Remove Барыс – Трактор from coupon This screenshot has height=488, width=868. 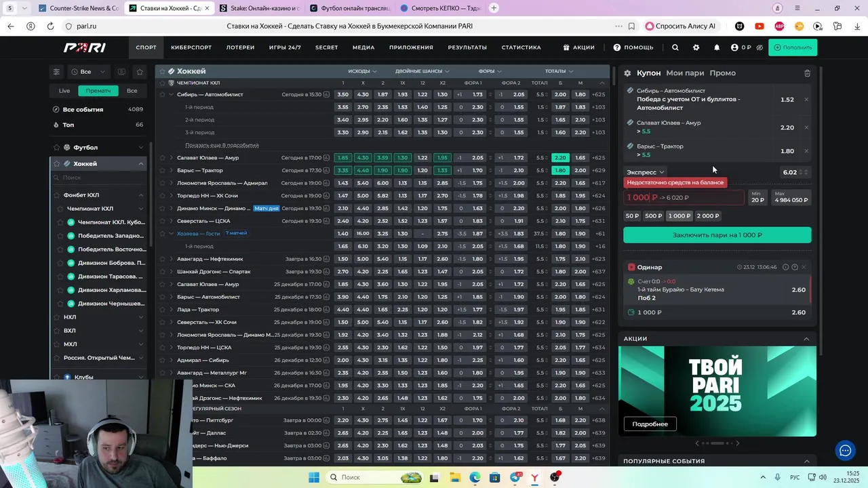click(806, 151)
